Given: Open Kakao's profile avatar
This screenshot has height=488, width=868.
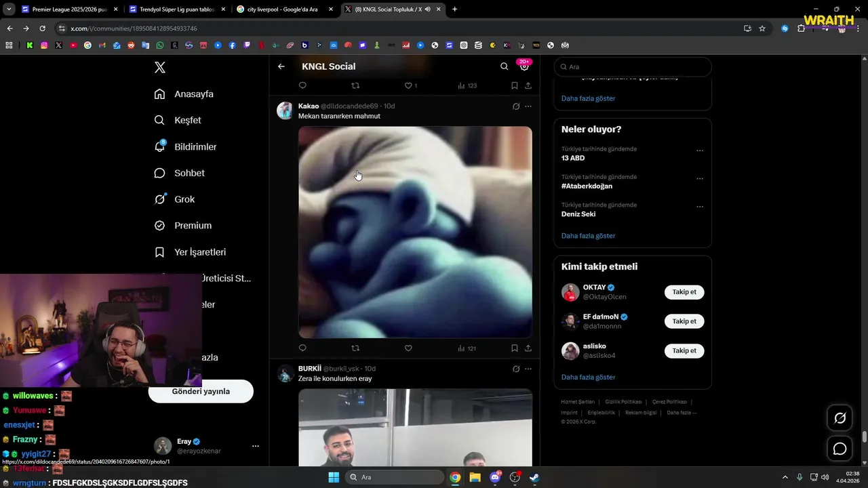Looking at the screenshot, I should [x=285, y=110].
